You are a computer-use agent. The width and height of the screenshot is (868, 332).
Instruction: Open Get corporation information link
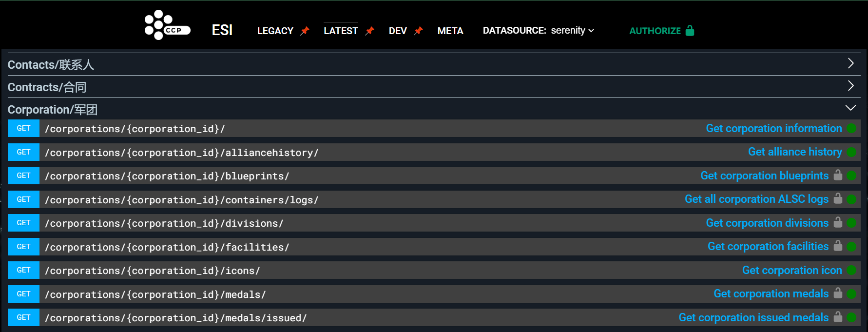tap(774, 128)
